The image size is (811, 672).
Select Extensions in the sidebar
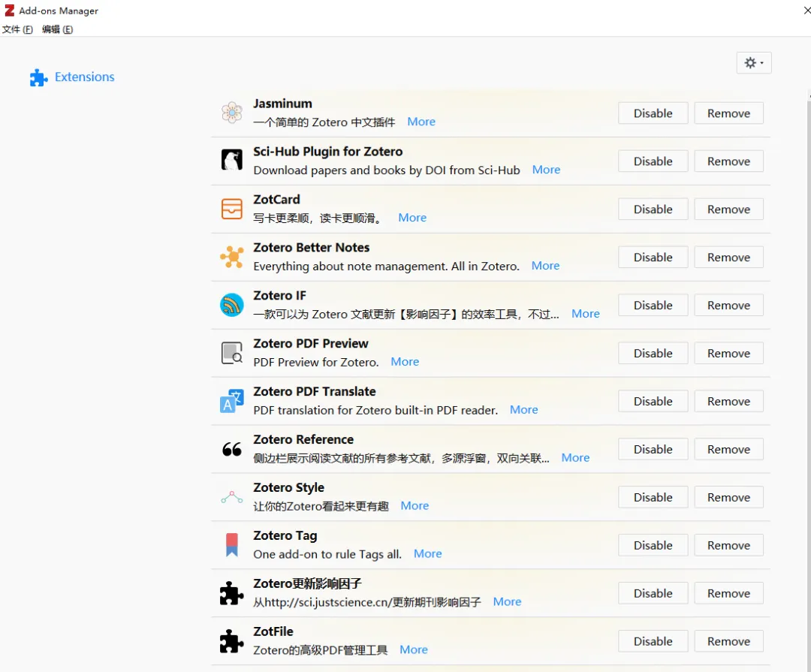[x=84, y=77]
